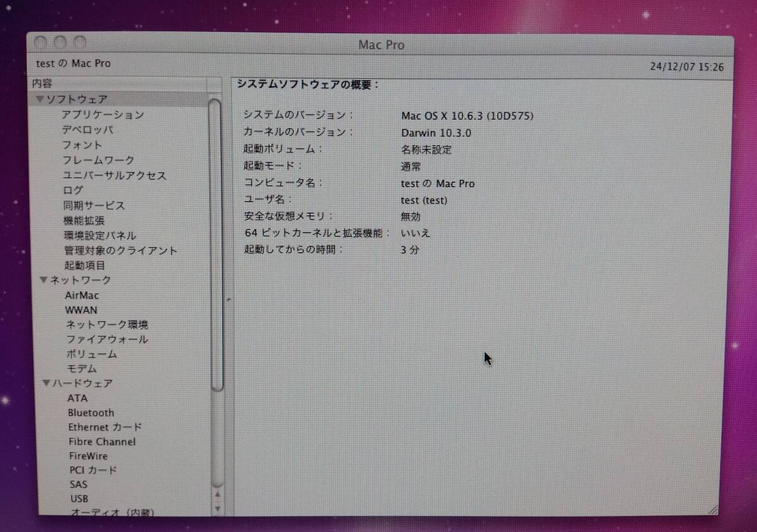Select 機能拡張 in the sidebar
757x532 pixels.
84,221
